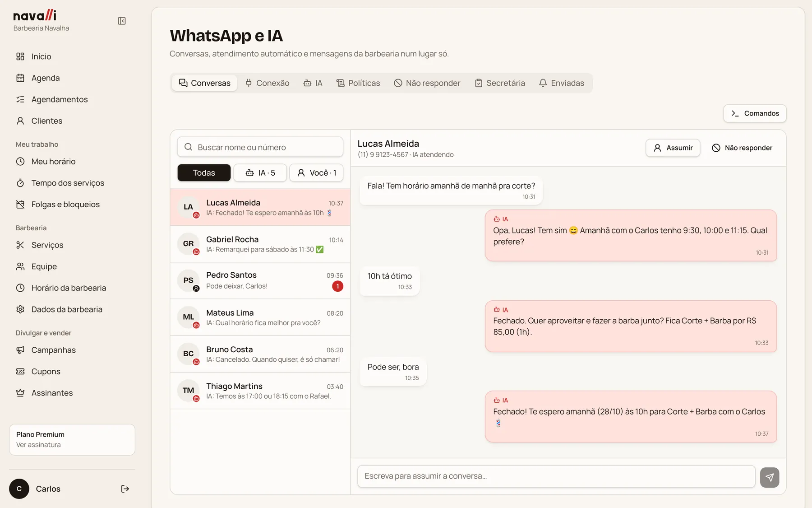Click the Carlos profile avatar

pyautogui.click(x=19, y=489)
